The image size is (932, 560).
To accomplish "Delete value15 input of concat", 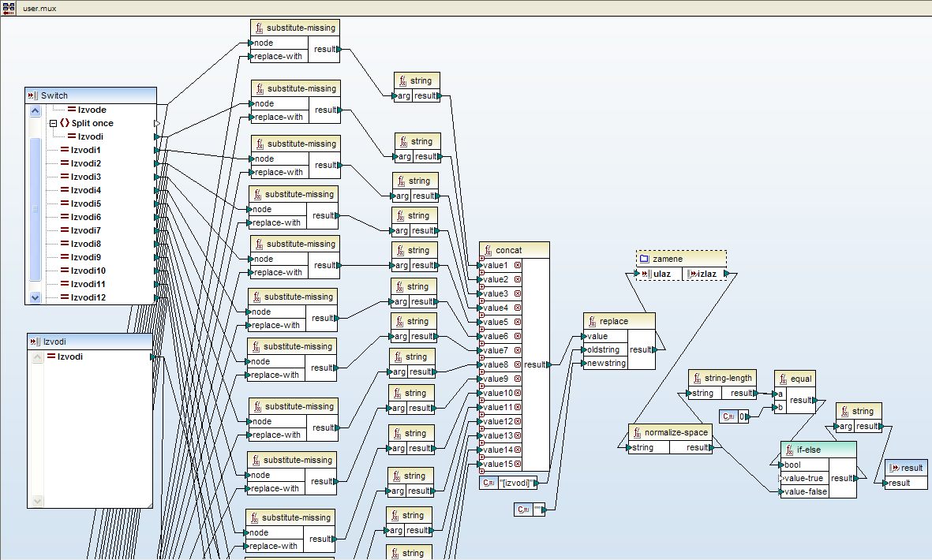I will (x=518, y=464).
